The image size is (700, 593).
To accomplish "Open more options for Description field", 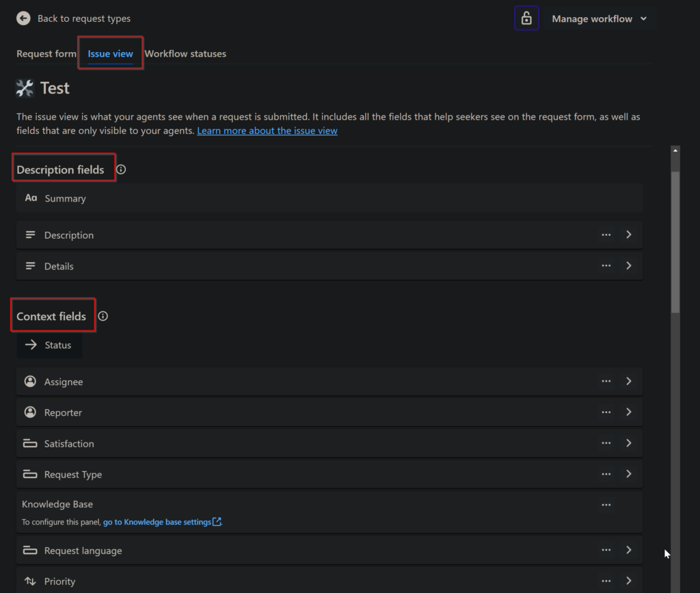I will (x=606, y=235).
